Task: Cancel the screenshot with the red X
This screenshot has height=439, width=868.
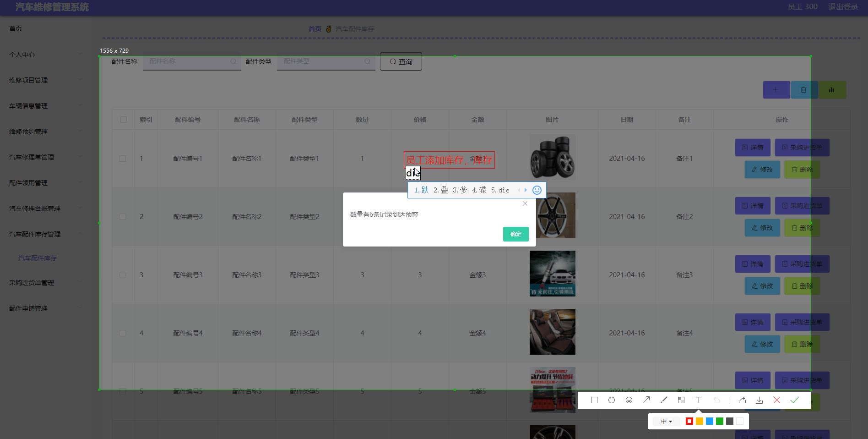Action: pyautogui.click(x=777, y=400)
